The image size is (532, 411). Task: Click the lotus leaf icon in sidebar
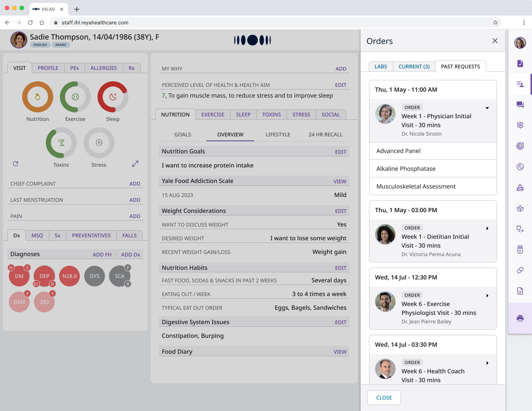(x=520, y=208)
